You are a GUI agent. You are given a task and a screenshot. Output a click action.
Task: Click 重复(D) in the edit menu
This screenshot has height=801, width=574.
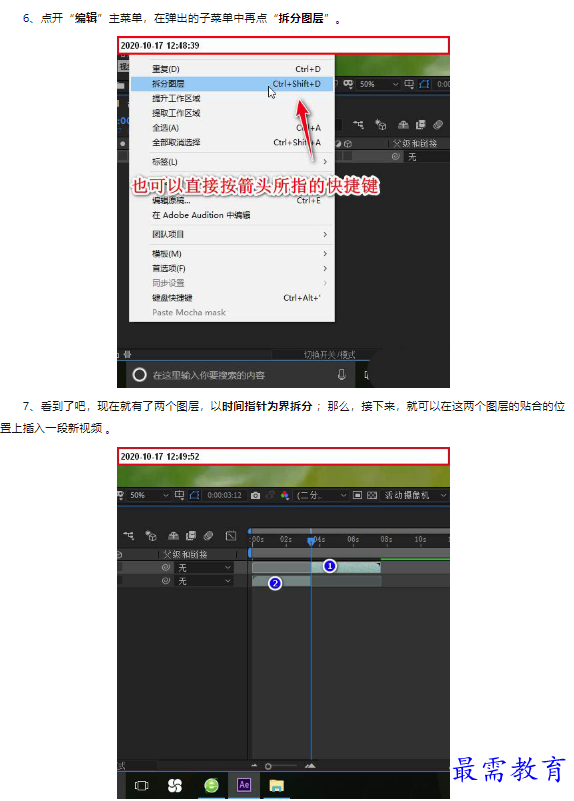click(232, 69)
